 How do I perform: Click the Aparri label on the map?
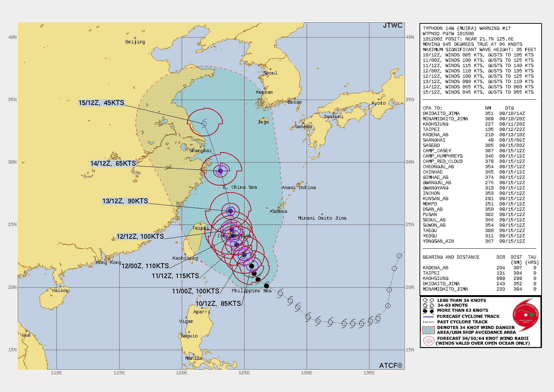[x=202, y=312]
